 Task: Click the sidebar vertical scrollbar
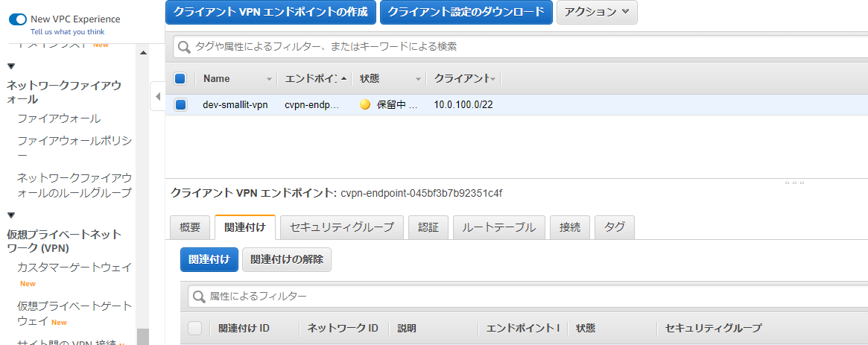point(142,336)
